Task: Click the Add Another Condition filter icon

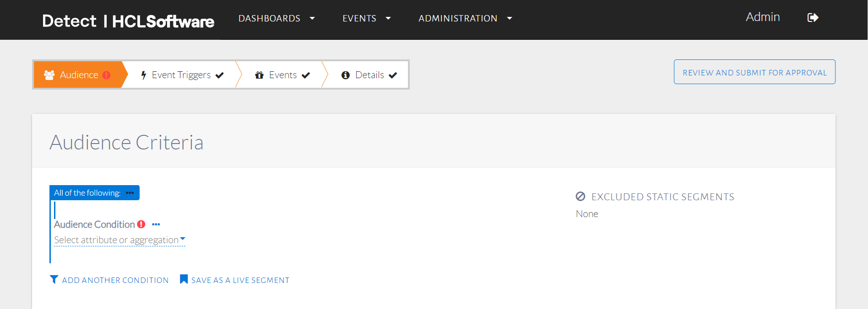Action: pyautogui.click(x=54, y=279)
